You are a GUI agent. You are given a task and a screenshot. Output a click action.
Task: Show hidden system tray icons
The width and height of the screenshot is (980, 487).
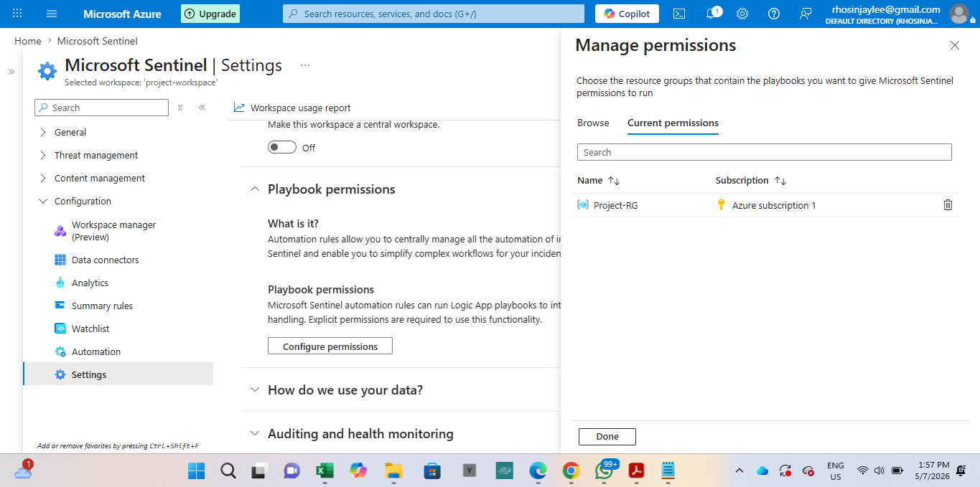tap(739, 471)
